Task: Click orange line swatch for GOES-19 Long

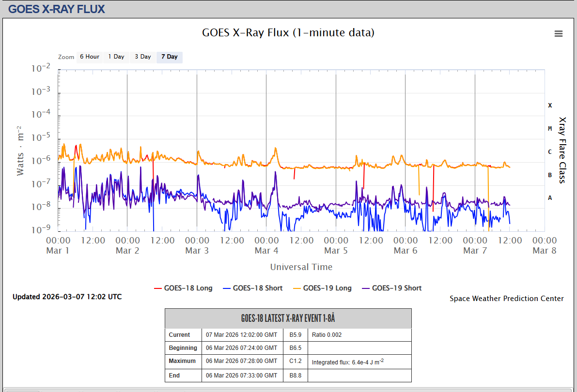Action: [x=296, y=288]
